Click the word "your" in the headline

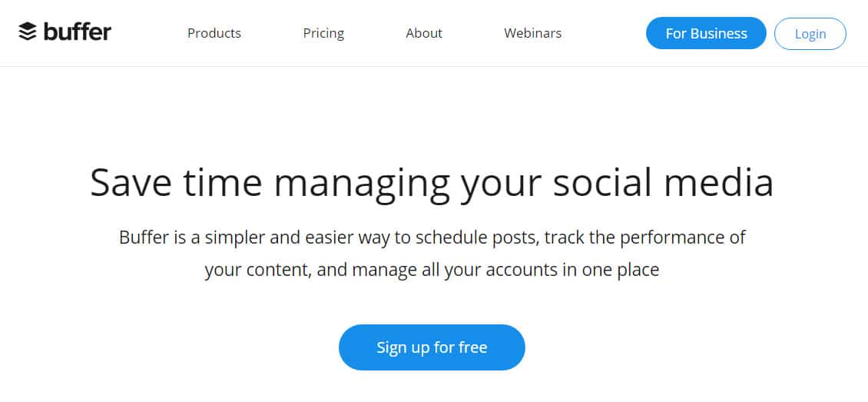click(x=500, y=183)
